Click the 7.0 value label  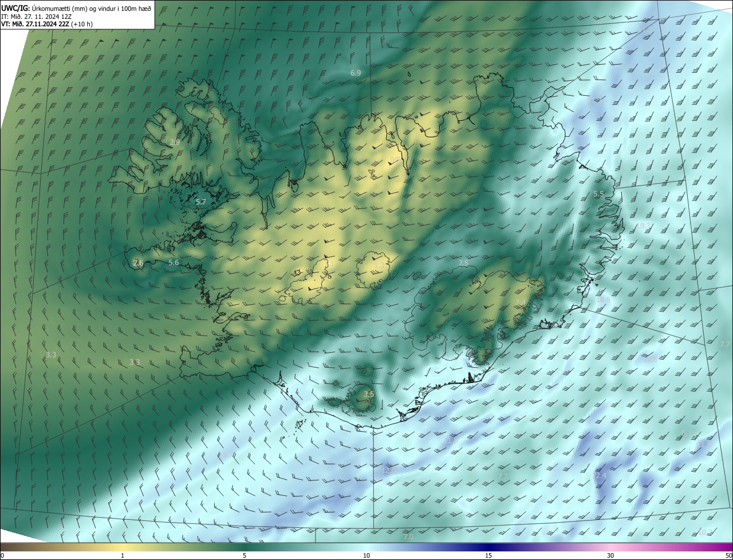408,537
